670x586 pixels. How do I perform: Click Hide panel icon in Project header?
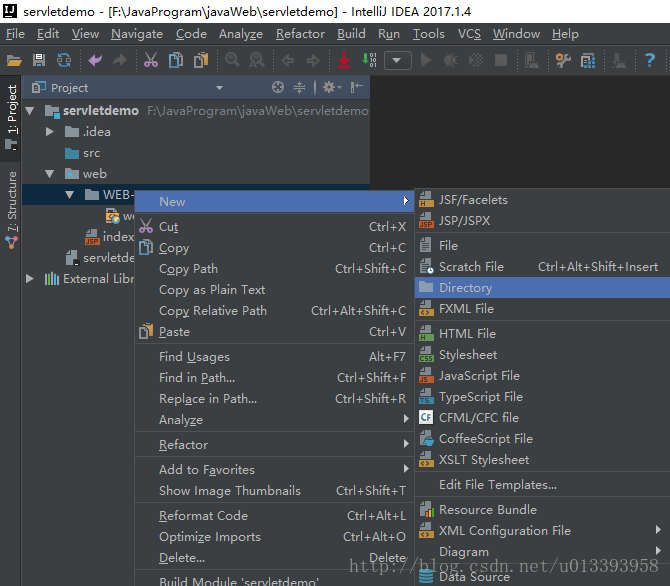[x=356, y=87]
